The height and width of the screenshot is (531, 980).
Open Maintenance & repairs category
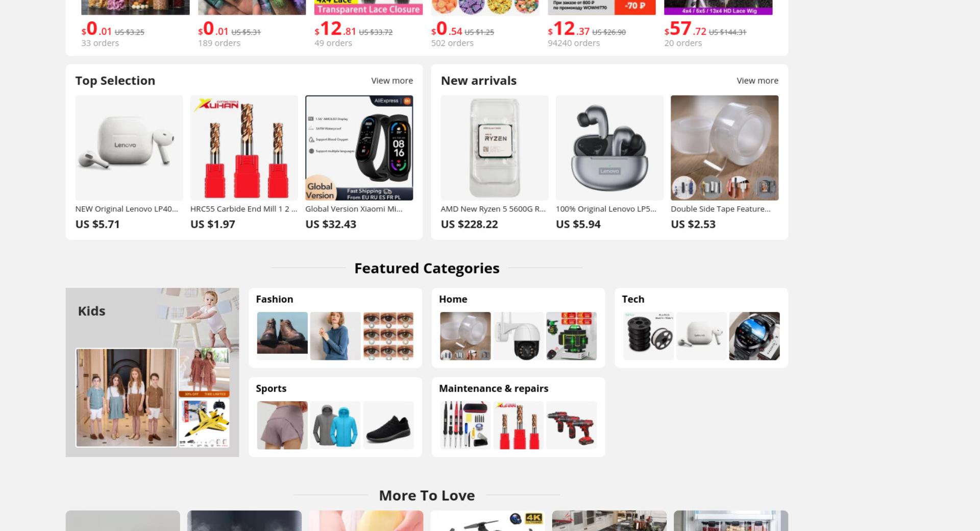click(x=494, y=389)
